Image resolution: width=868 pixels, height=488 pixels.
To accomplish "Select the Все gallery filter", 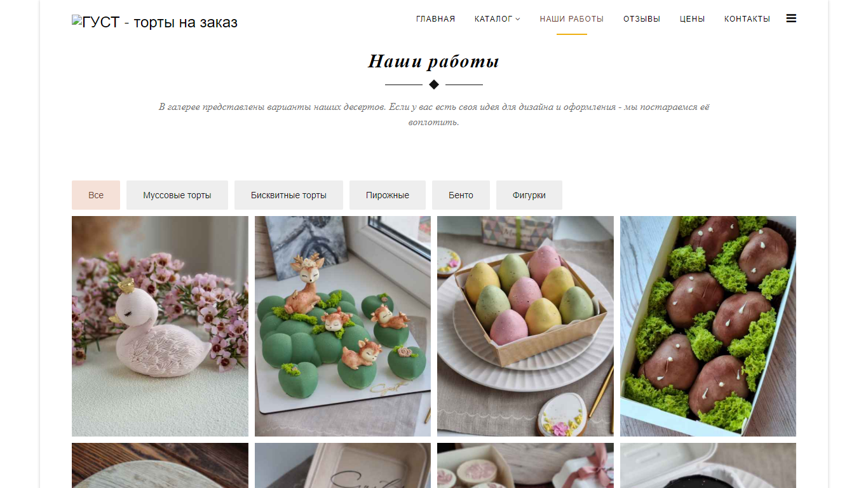I will pos(96,195).
